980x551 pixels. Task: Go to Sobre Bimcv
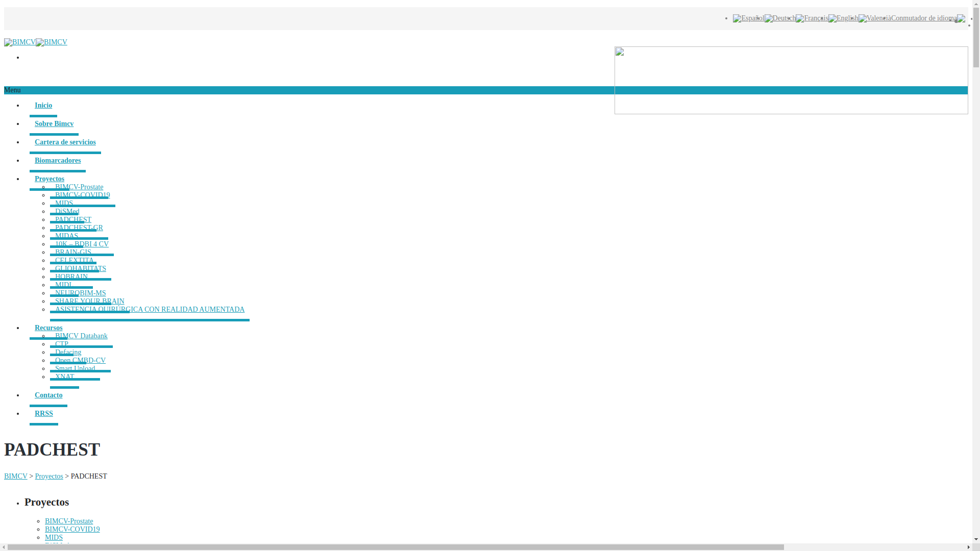coord(54,124)
